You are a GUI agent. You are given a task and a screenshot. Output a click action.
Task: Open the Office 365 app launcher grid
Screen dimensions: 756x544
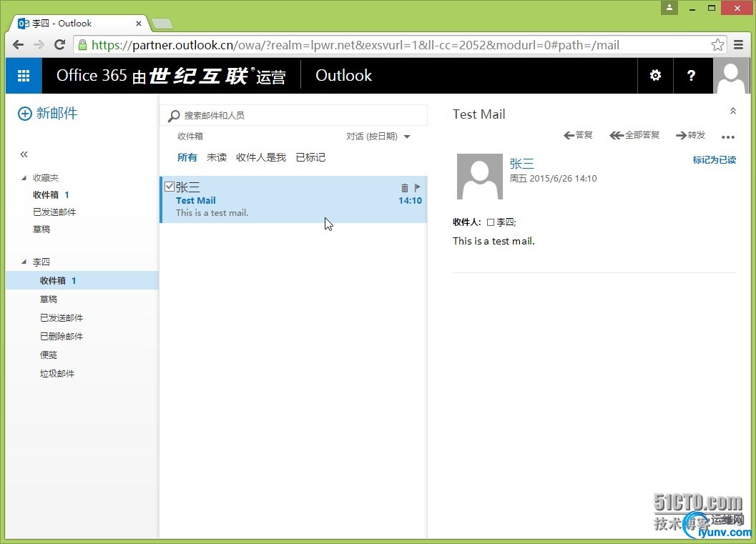tap(24, 76)
